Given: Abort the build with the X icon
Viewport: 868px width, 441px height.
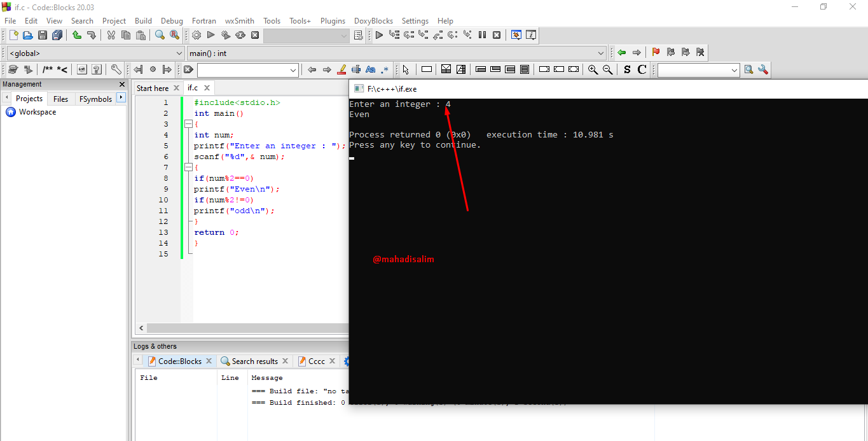Looking at the screenshot, I should point(255,36).
